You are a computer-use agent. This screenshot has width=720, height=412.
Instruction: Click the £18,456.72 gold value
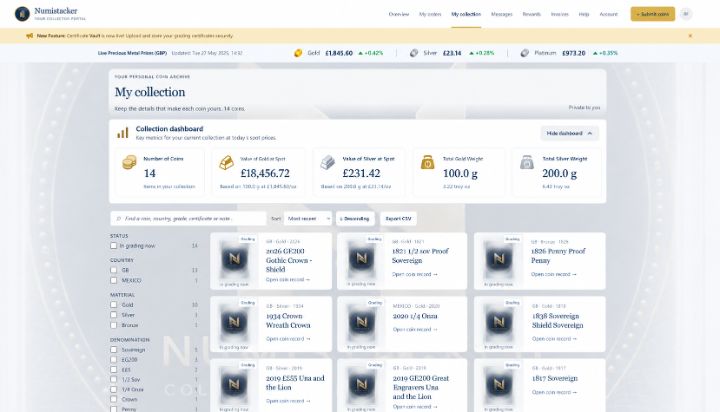[x=265, y=173]
